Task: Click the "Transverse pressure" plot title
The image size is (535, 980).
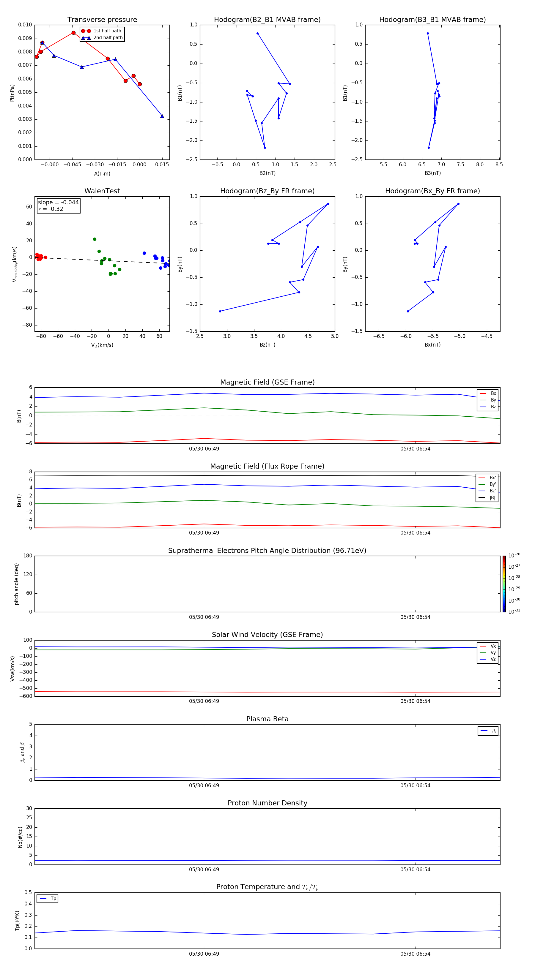Action: click(102, 19)
